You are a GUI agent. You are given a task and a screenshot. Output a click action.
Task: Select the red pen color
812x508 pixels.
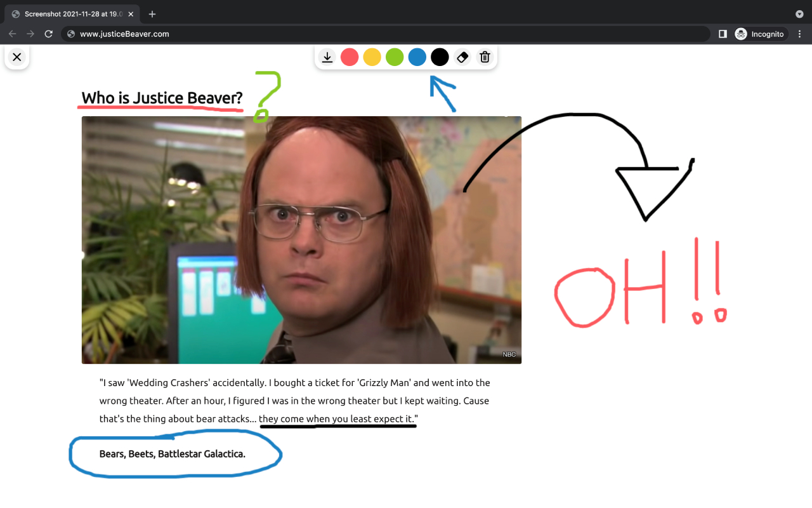[x=350, y=57]
